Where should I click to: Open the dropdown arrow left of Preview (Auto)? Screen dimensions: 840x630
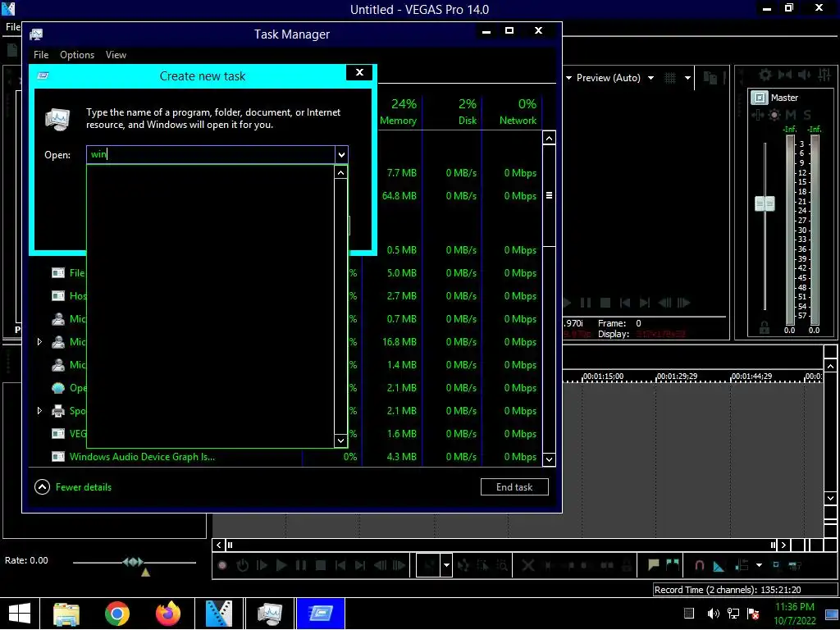tap(568, 78)
